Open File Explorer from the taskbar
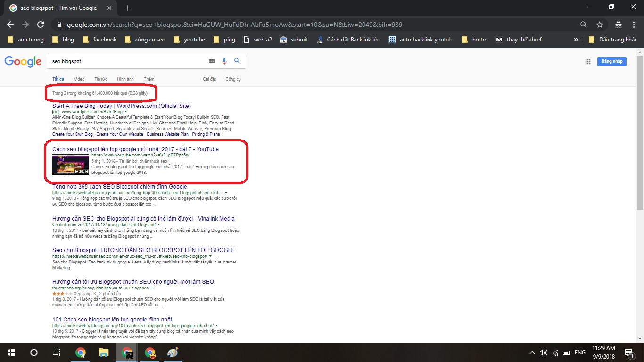644x362 pixels. [103, 353]
